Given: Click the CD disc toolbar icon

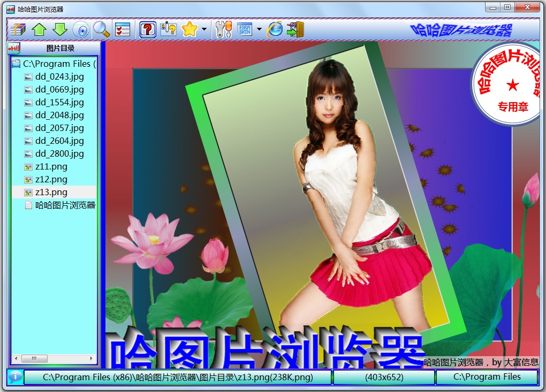Looking at the screenshot, I should (81, 29).
